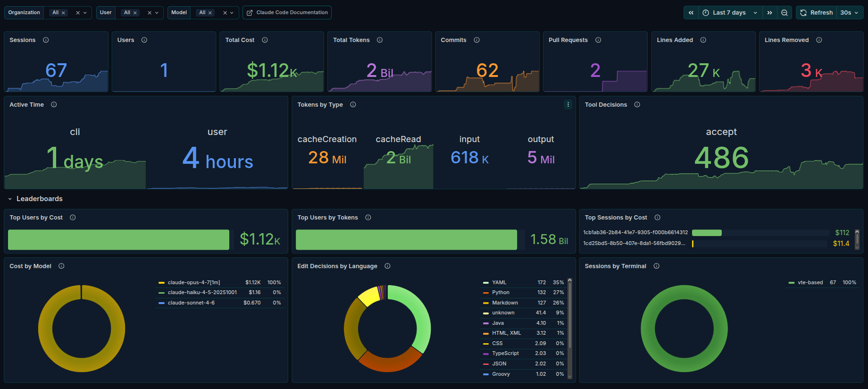This screenshot has height=389, width=868.
Task: Zoom out the time range
Action: point(784,13)
